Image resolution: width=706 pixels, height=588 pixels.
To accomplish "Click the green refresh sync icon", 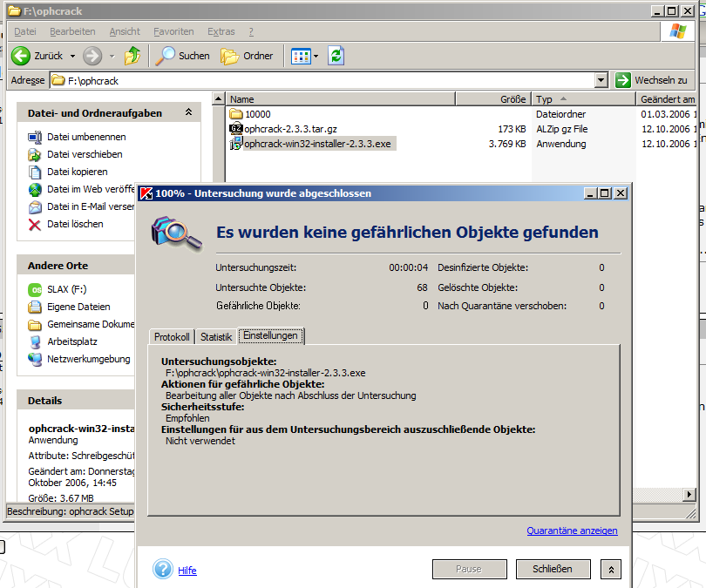I will coord(336,56).
